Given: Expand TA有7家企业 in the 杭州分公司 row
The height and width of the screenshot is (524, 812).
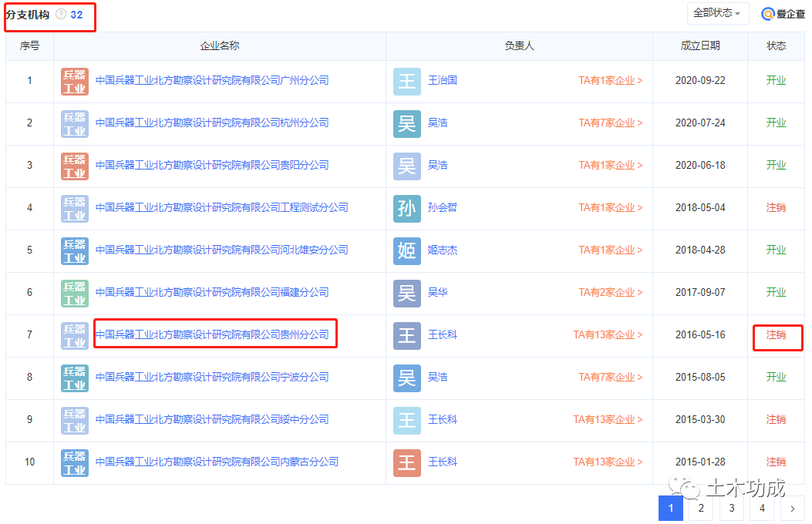Looking at the screenshot, I should [x=611, y=123].
